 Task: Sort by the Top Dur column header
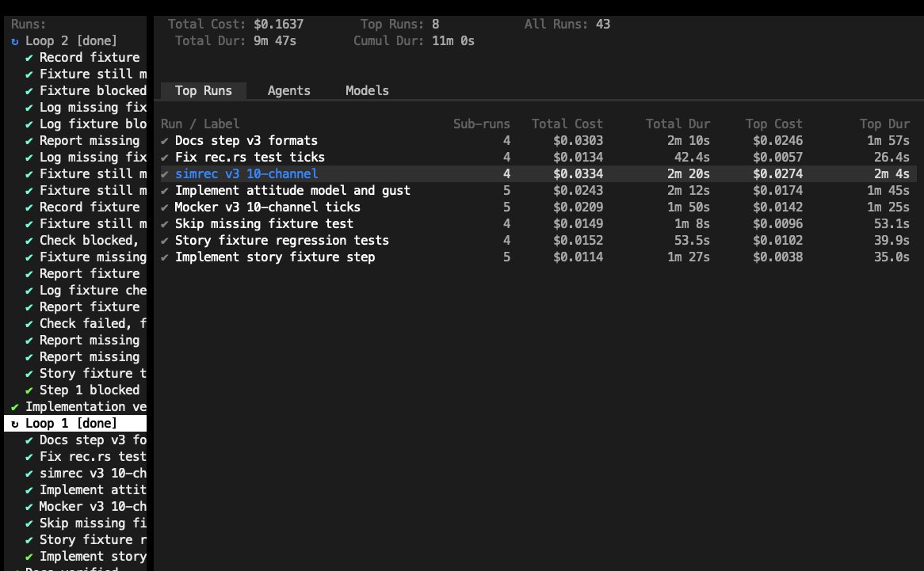point(884,124)
